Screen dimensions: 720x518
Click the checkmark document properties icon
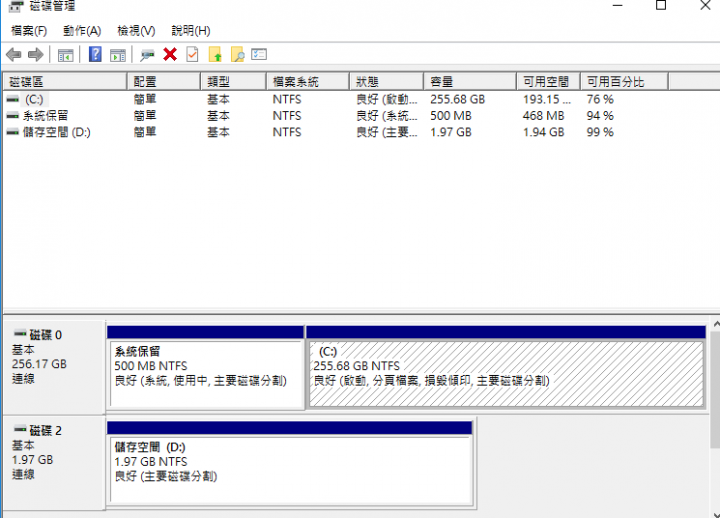192,55
